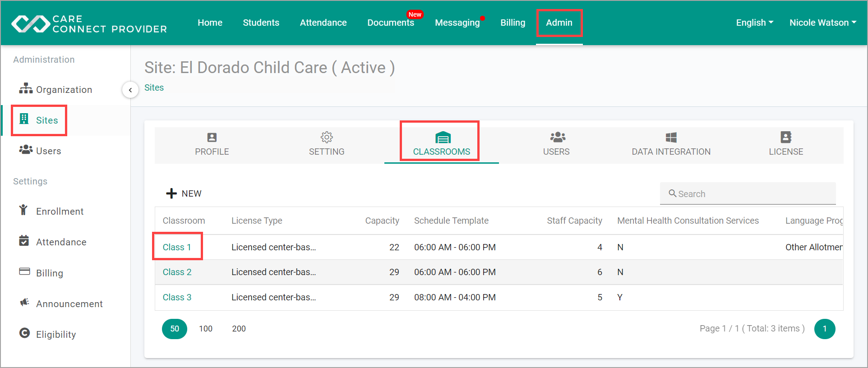Expand the English language dropdown
868x368 pixels.
[755, 23]
